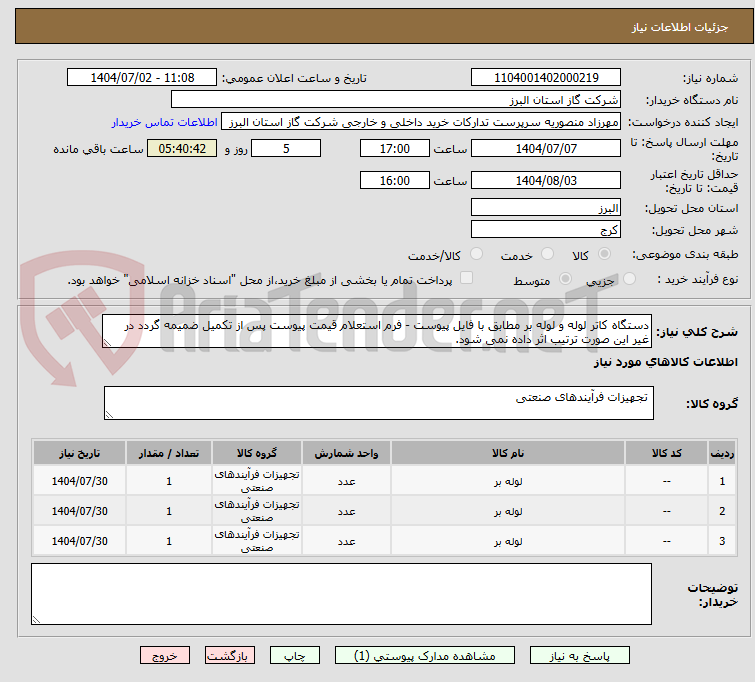Click the خروج exit button
Screen dimensions: 755x682
[x=165, y=656]
